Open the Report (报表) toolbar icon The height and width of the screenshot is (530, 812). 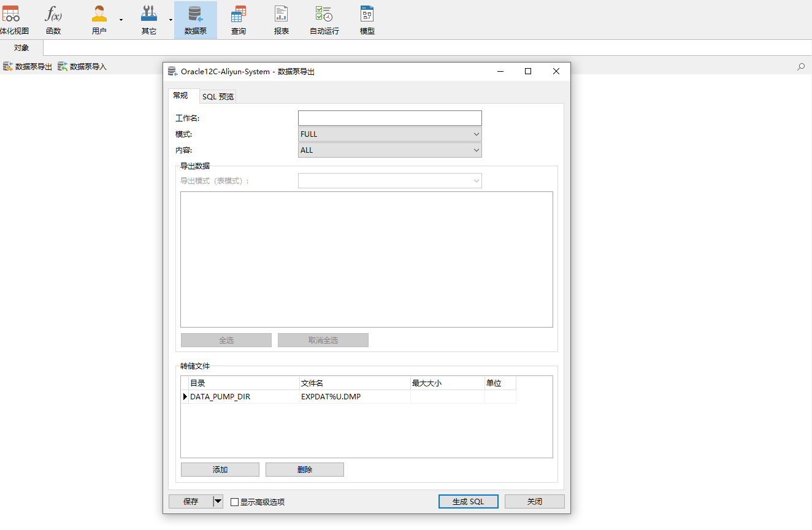pyautogui.click(x=282, y=20)
